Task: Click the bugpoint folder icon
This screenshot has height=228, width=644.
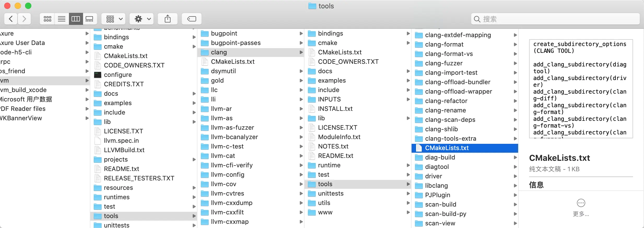Action: coord(205,33)
